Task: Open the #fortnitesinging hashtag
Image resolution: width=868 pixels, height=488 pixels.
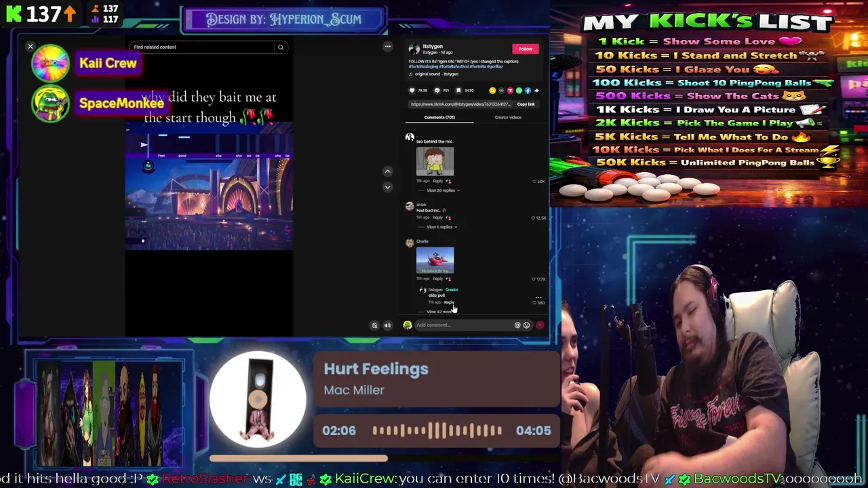Action: click(422, 66)
